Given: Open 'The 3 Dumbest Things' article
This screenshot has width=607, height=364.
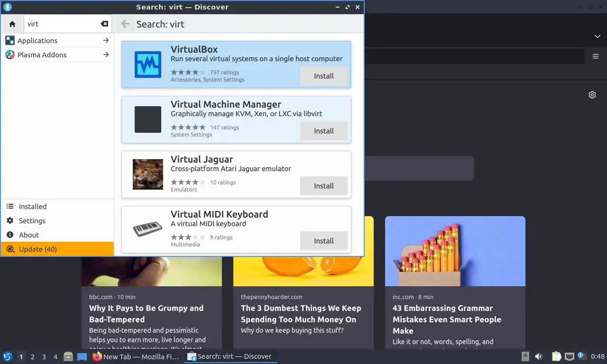Looking at the screenshot, I should coord(301,314).
